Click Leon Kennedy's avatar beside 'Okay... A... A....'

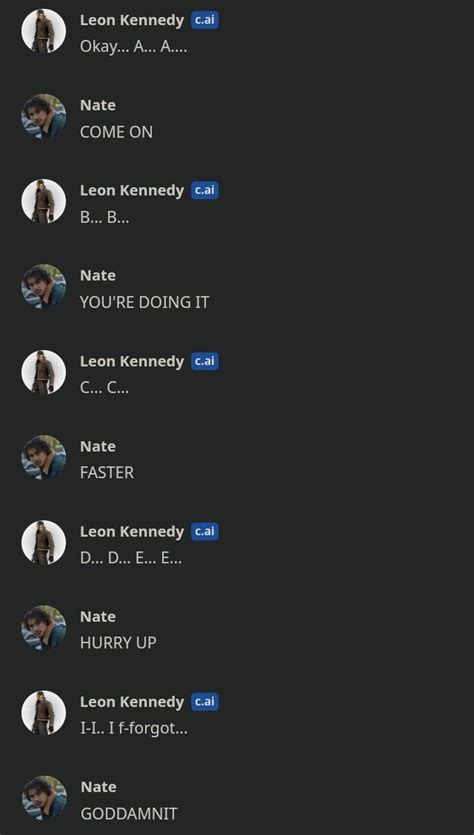44,31
